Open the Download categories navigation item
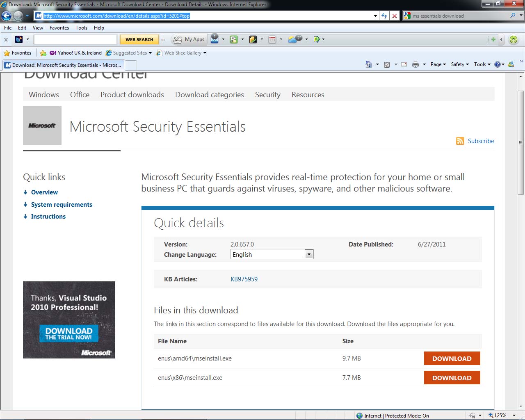This screenshot has width=525, height=420. pos(210,95)
